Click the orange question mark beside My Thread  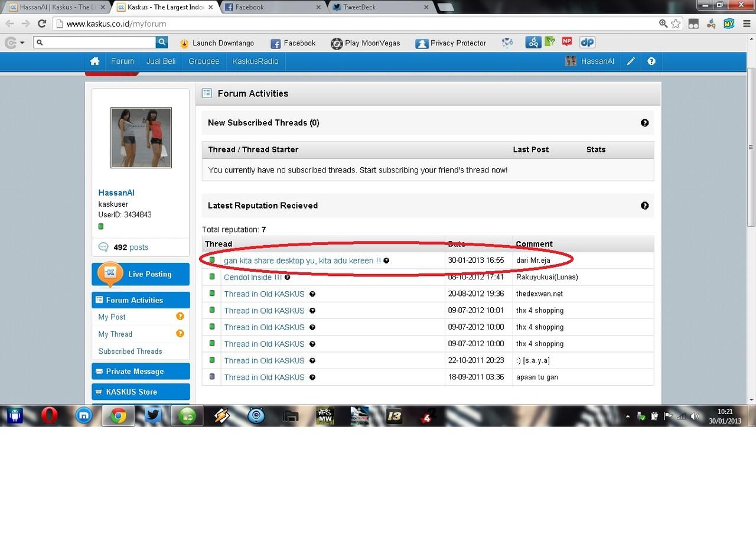[x=180, y=334]
